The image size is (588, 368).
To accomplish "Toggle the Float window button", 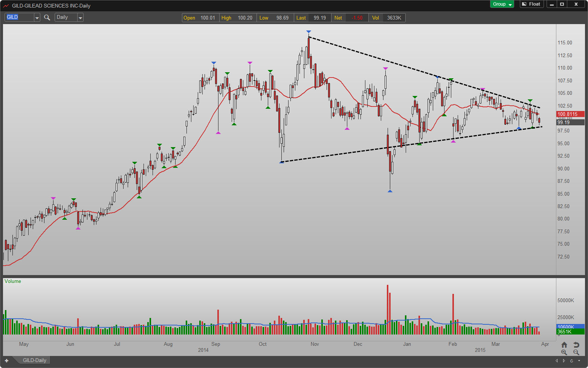I will pos(531,4).
